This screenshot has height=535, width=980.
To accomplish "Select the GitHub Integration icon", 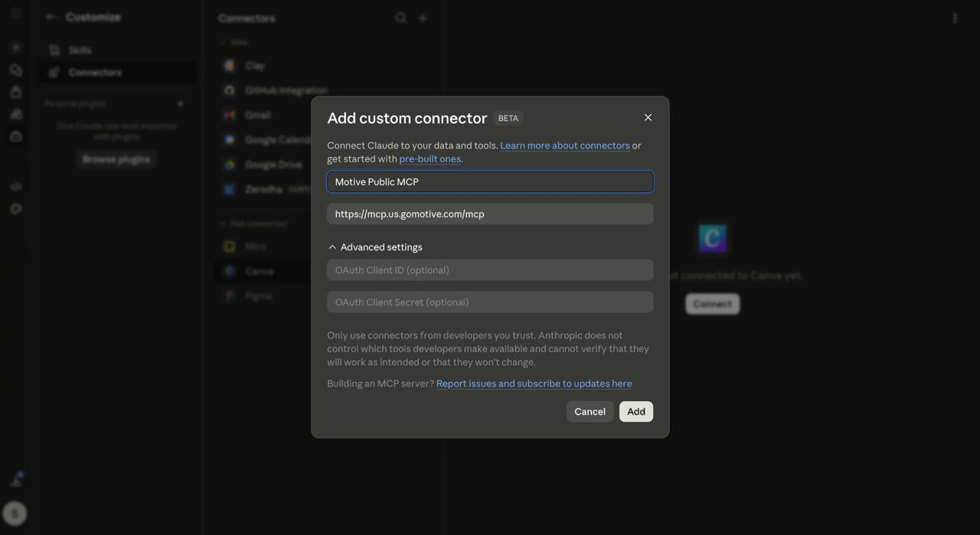I will [x=230, y=90].
